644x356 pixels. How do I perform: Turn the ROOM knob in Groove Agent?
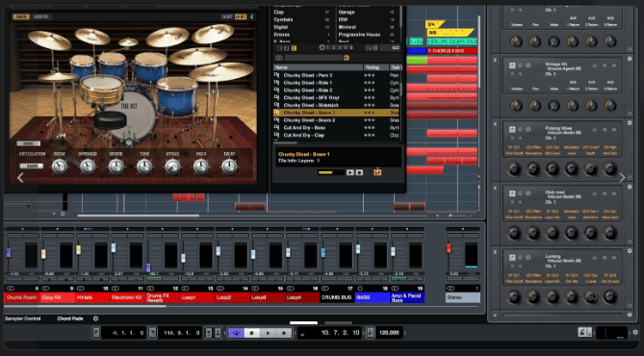pos(60,166)
